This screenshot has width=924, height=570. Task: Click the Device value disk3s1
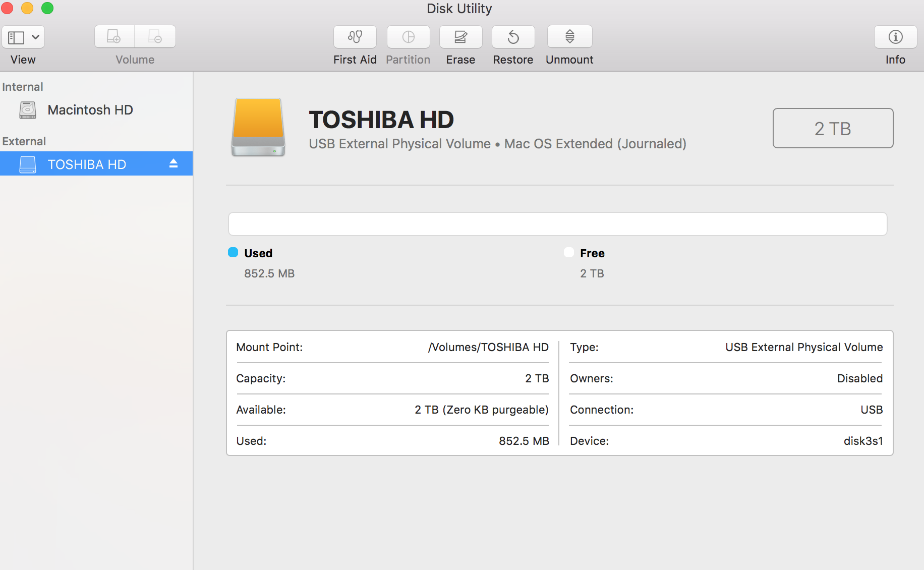tap(863, 441)
